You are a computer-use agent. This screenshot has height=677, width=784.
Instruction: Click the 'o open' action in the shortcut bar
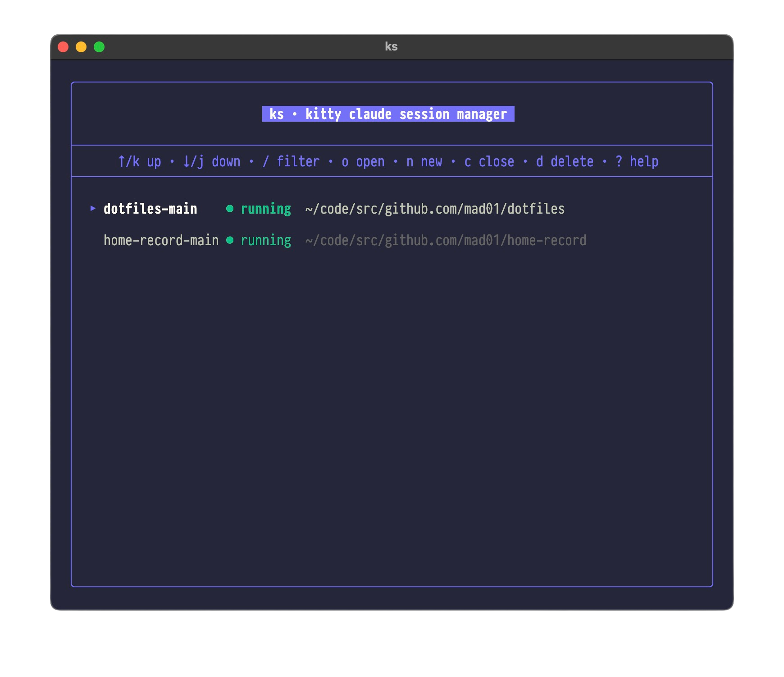coord(363,161)
